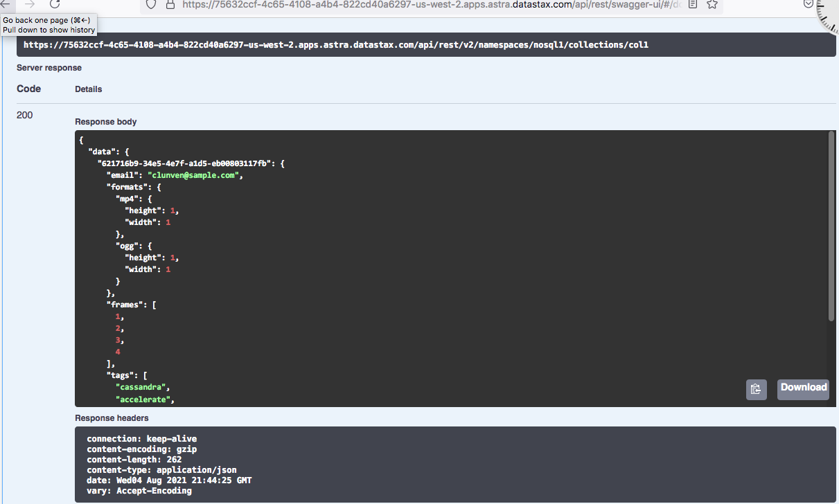Click the forward navigation arrow
The width and height of the screenshot is (839, 504).
pyautogui.click(x=29, y=4)
